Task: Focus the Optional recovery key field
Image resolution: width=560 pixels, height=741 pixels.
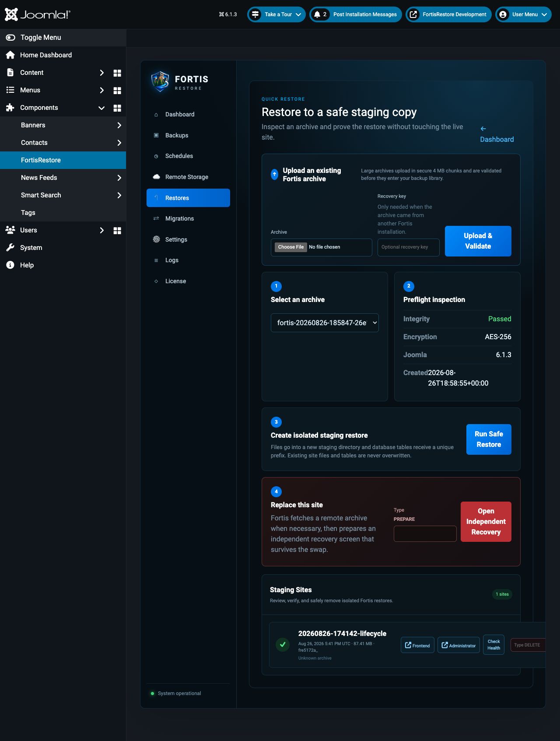Action: (x=409, y=247)
